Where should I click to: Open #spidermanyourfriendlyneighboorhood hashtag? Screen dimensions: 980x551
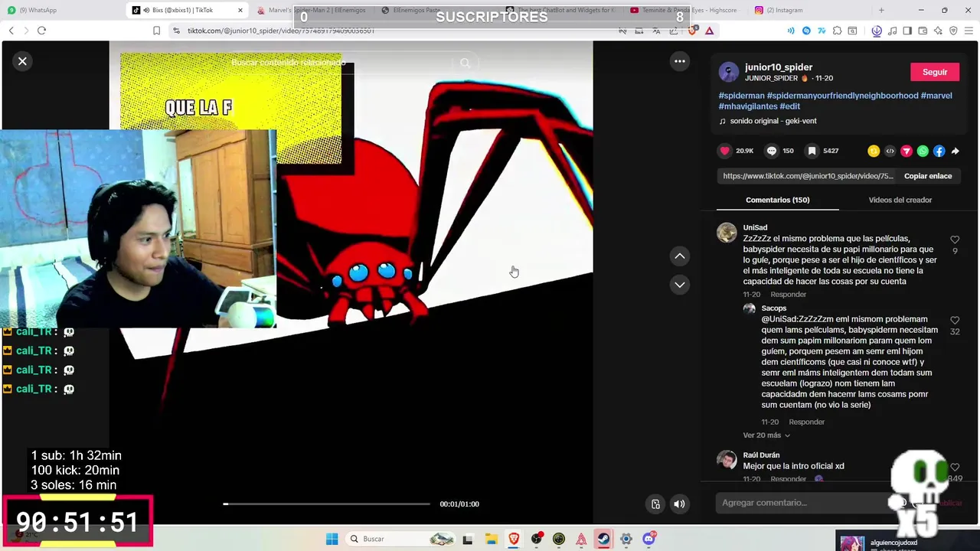pyautogui.click(x=842, y=96)
